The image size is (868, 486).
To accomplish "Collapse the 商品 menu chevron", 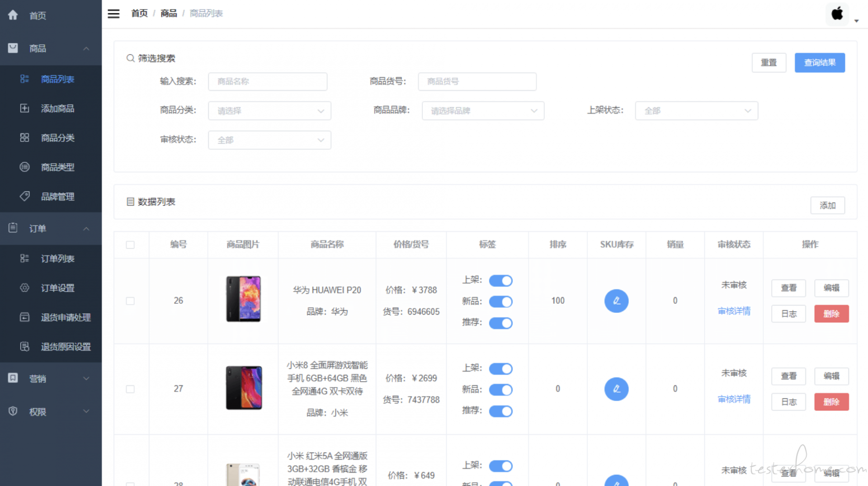I will (86, 48).
